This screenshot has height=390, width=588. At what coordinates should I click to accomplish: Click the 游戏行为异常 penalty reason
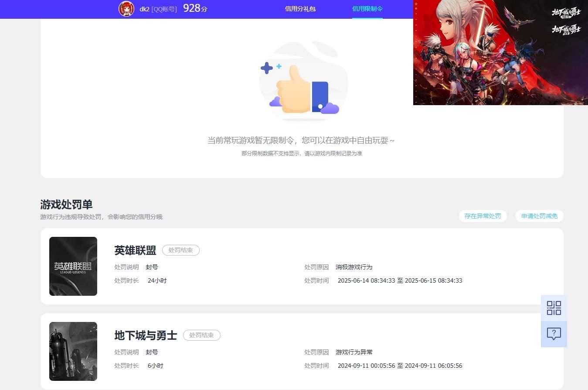tap(354, 352)
